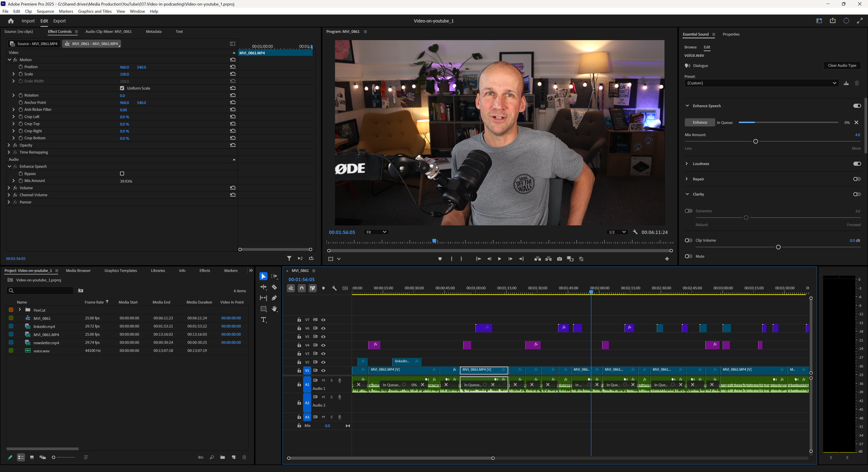This screenshot has width=868, height=472.
Task: Click the Wrench settings icon in timeline
Action: pyautogui.click(x=333, y=288)
